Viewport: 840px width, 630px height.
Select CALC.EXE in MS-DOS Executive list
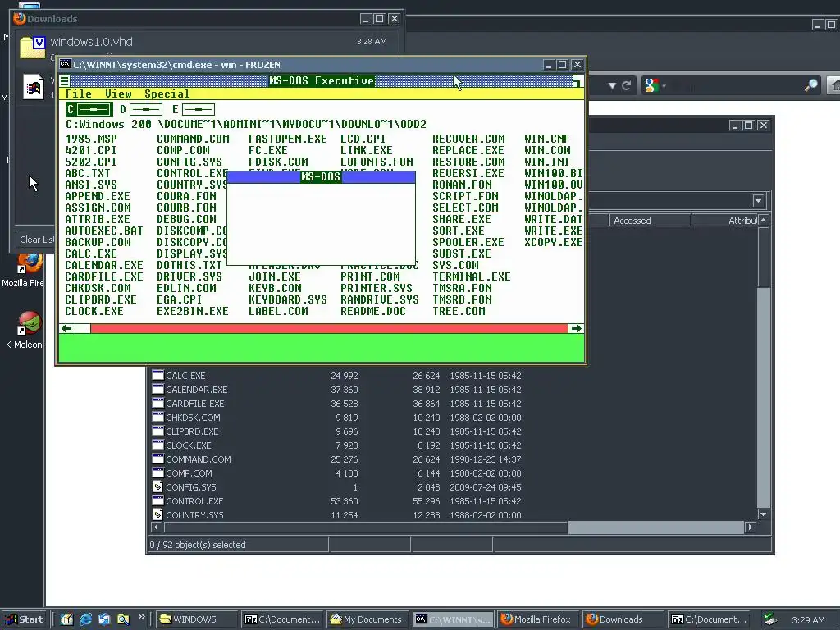[91, 253]
